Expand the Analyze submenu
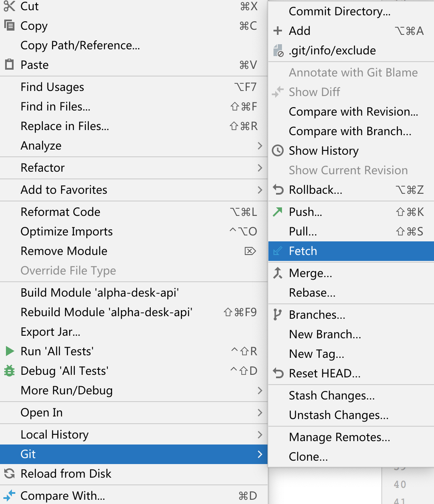The width and height of the screenshot is (434, 504). coord(41,145)
